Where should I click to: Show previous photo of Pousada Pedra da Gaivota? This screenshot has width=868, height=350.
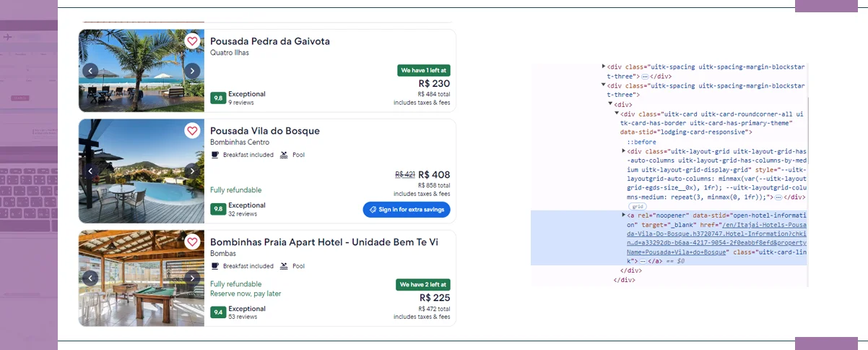pyautogui.click(x=90, y=71)
